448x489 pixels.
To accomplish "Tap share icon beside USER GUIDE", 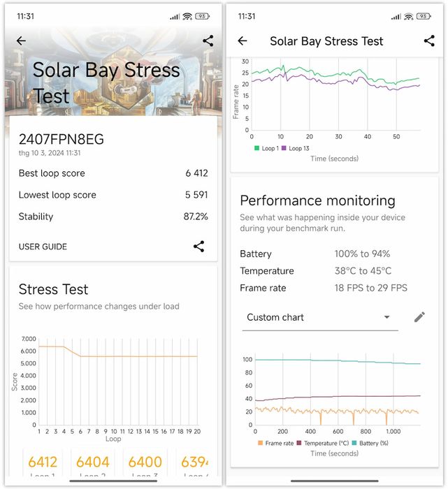I will pos(199,247).
